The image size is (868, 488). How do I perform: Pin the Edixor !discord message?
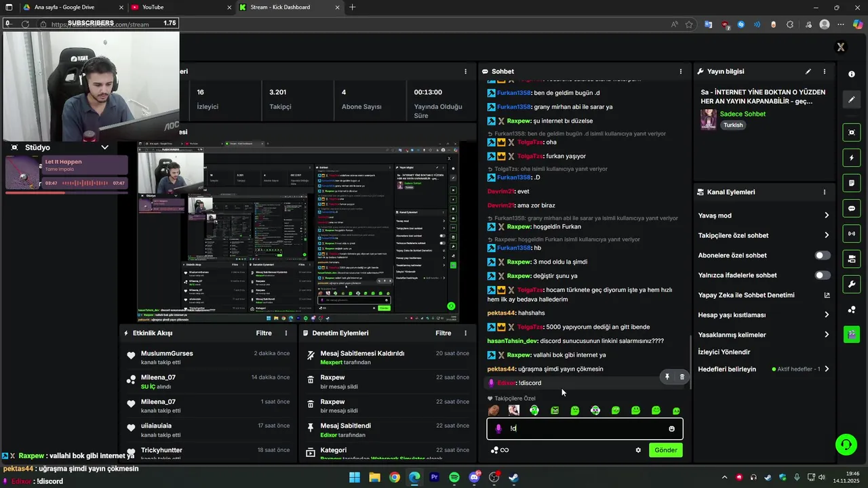[667, 377]
